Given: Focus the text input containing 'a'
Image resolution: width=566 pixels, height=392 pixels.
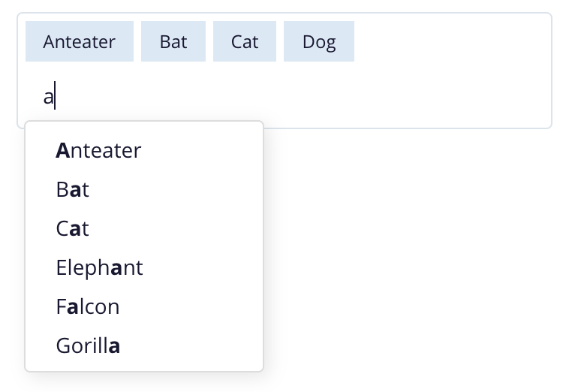Looking at the screenshot, I should 225,98.
